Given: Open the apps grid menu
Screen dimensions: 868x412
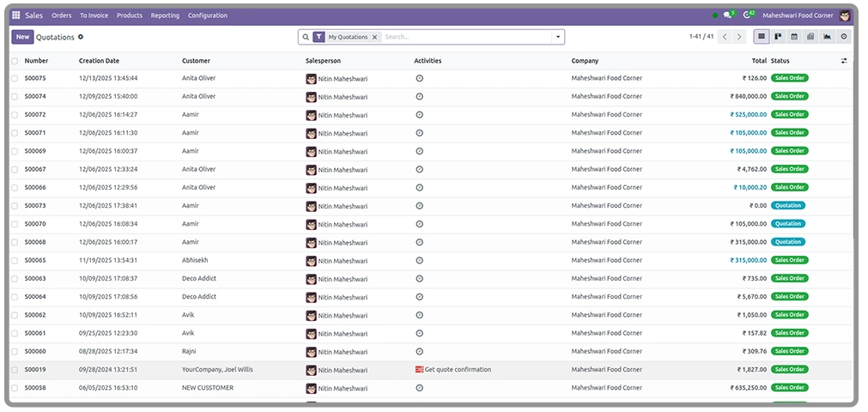Looking at the screenshot, I should coord(15,15).
